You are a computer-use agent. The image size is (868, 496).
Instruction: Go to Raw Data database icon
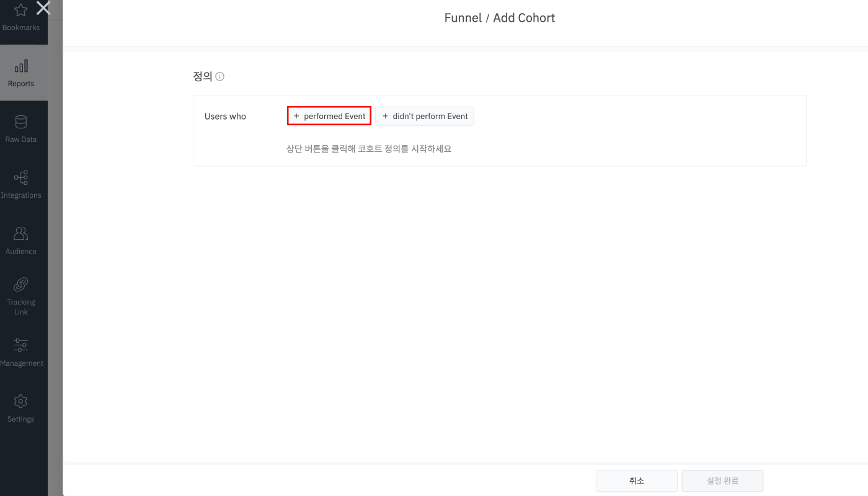(x=21, y=122)
